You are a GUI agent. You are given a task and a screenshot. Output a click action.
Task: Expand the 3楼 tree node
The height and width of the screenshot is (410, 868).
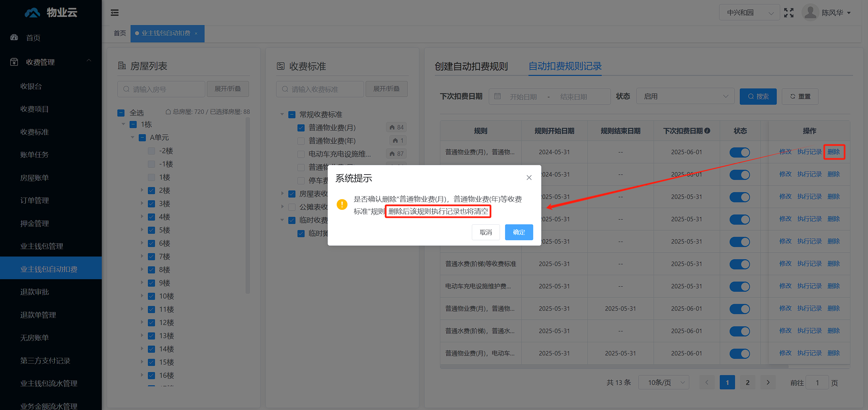coord(142,203)
